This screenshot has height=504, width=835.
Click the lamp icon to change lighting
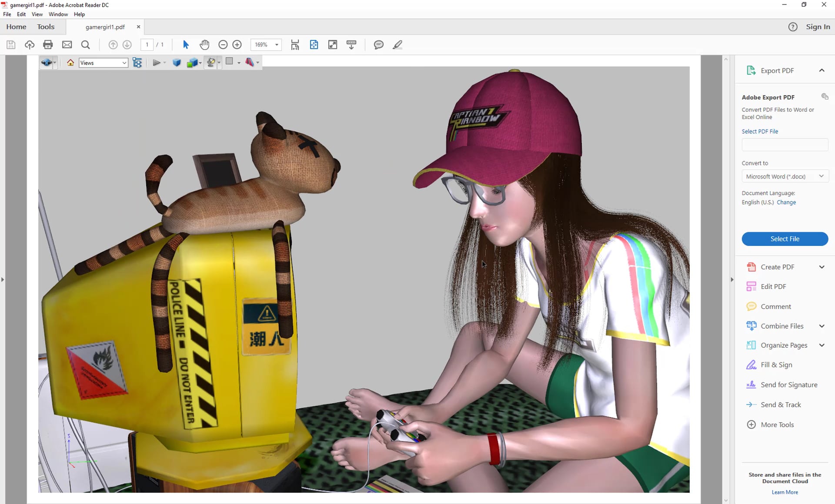click(x=211, y=62)
